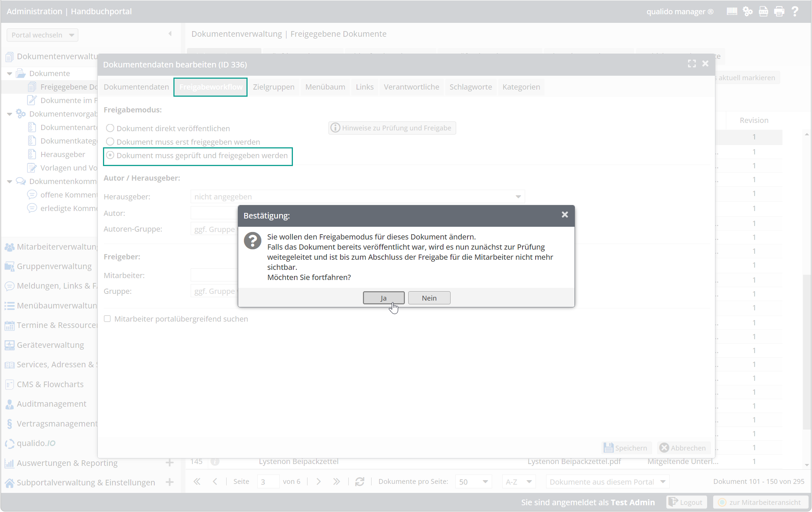The height and width of the screenshot is (512, 812).
Task: Click the Nein button in confirmation
Action: click(x=429, y=298)
